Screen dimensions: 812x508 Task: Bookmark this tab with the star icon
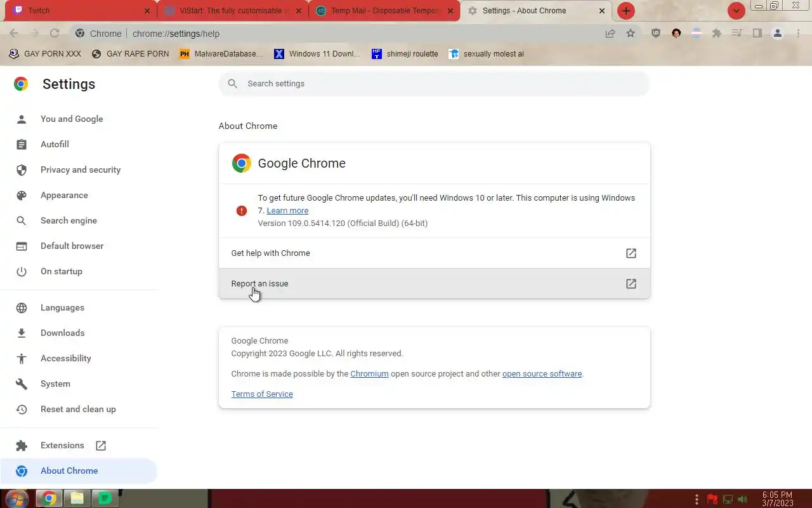[631, 34]
